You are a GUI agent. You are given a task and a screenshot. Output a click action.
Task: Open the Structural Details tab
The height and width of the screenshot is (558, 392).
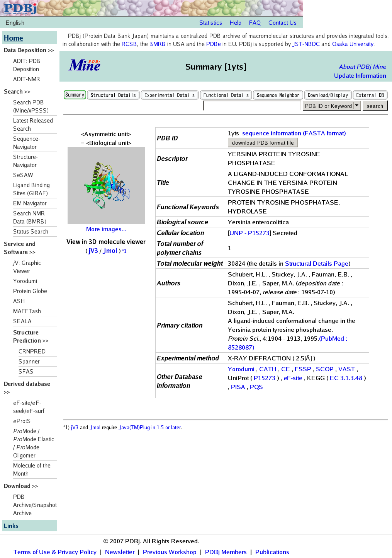pos(113,95)
